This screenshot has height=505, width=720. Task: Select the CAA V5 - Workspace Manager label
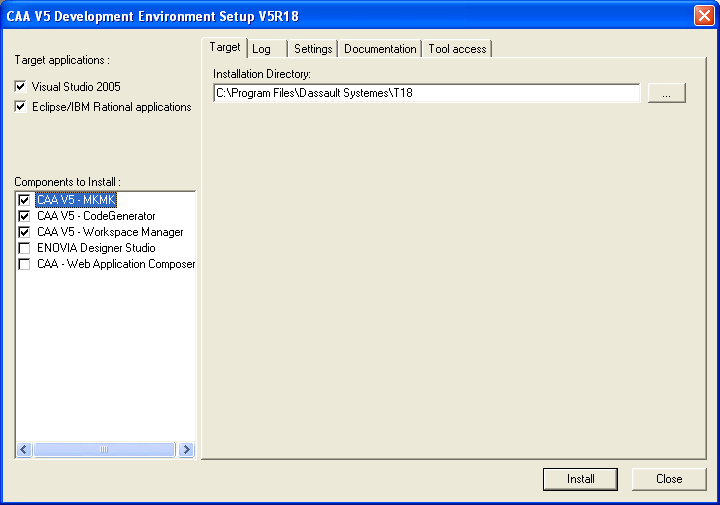click(x=110, y=232)
